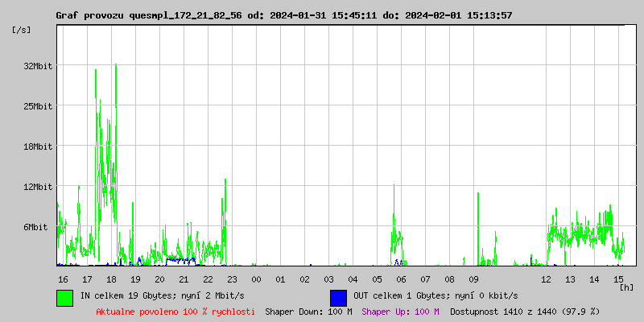644x322 pixels.
Task: Click the [h] hours unit label
Action: coord(627,287)
